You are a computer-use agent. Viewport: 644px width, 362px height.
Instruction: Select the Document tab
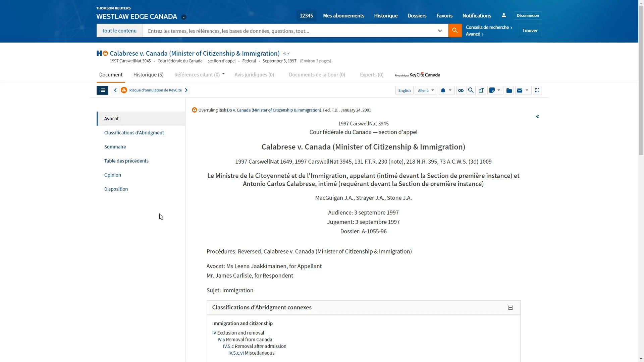pyautogui.click(x=111, y=74)
